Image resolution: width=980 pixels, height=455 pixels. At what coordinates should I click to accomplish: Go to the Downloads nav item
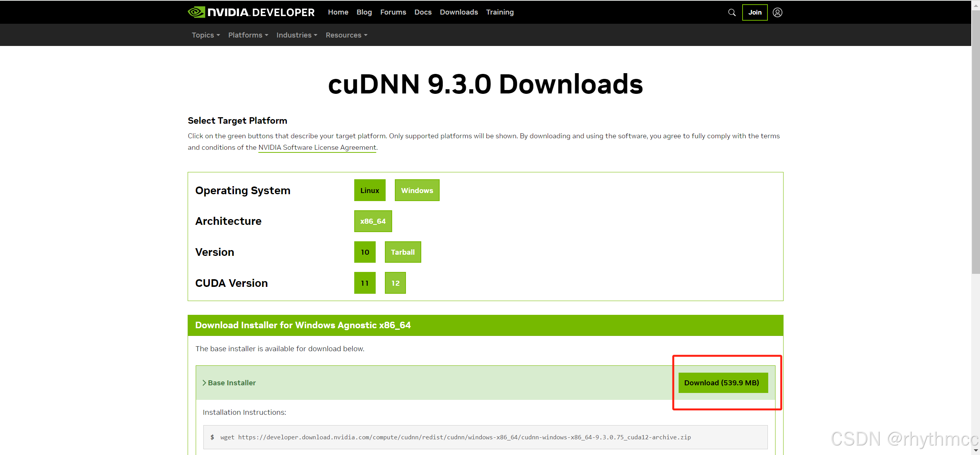[458, 12]
